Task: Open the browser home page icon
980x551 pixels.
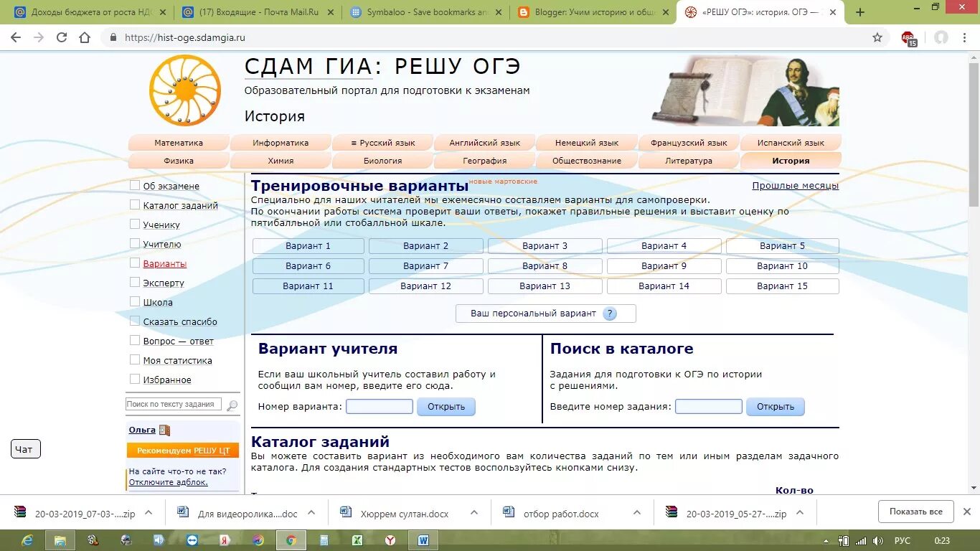Action: (85, 38)
